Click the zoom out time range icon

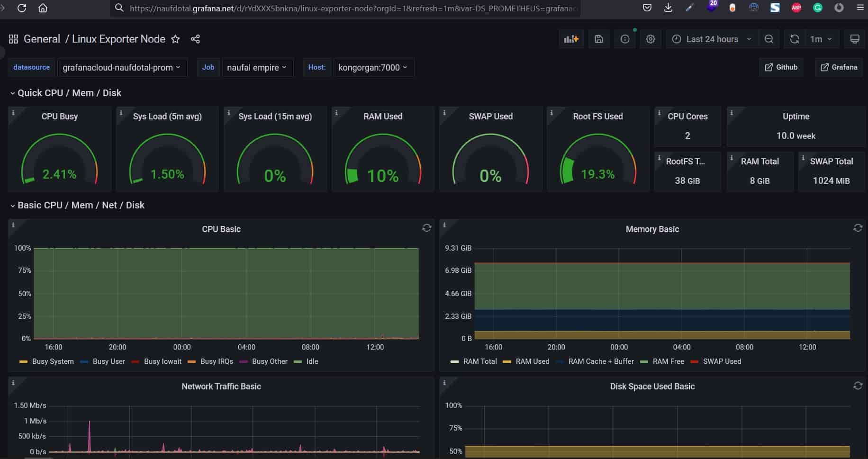pyautogui.click(x=769, y=39)
